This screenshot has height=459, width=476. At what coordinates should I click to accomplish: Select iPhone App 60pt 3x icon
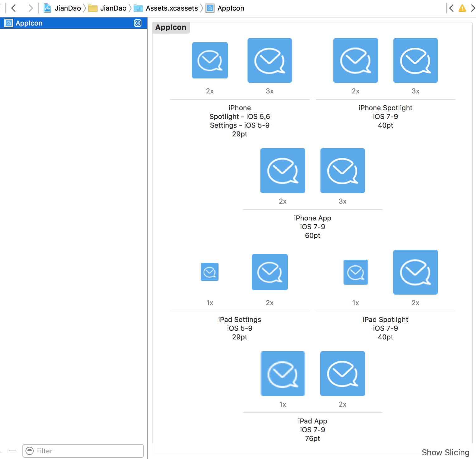pyautogui.click(x=343, y=171)
